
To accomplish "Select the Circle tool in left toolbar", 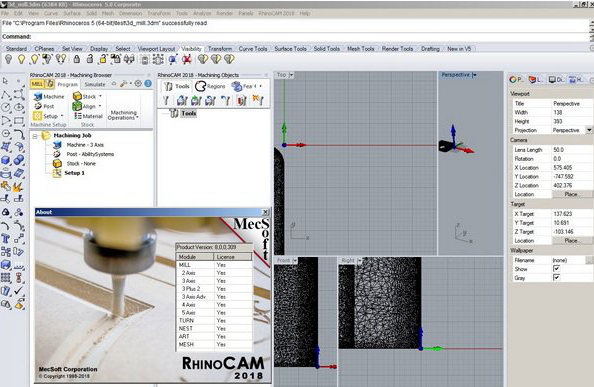I will click(6, 108).
